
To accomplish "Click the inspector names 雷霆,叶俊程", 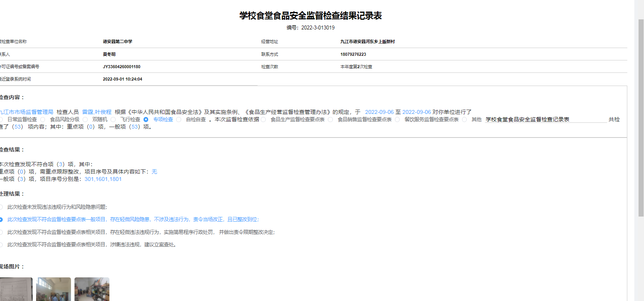I will pyautogui.click(x=97, y=112).
